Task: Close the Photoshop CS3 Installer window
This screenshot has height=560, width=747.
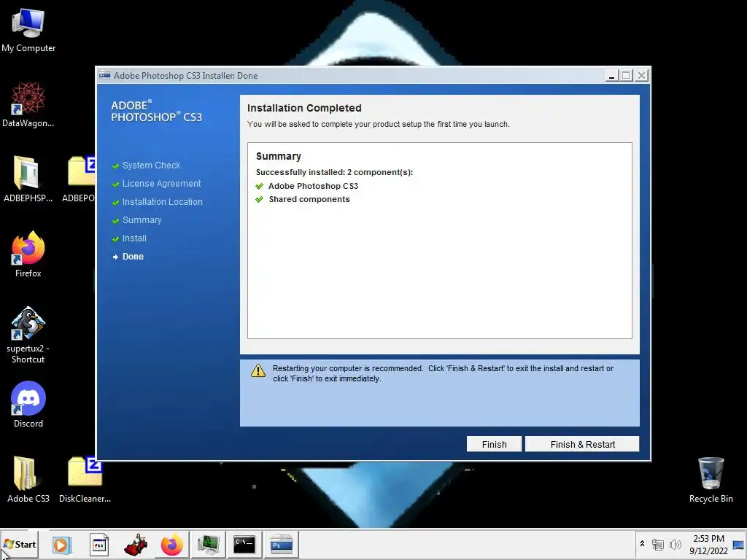Action: [x=641, y=75]
